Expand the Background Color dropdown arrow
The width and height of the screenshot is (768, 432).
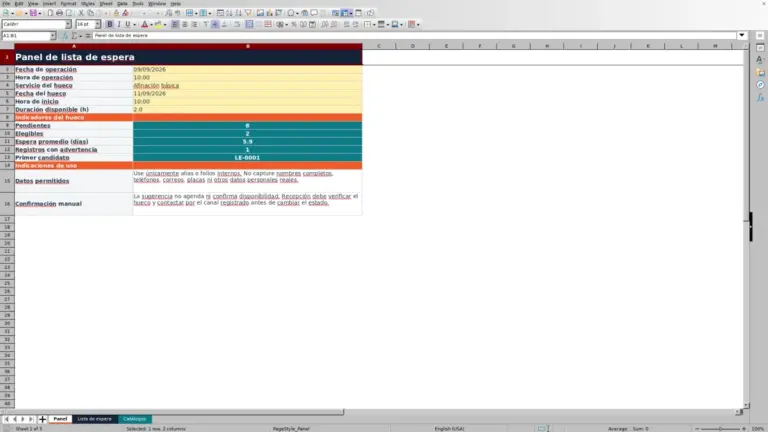point(165,24)
